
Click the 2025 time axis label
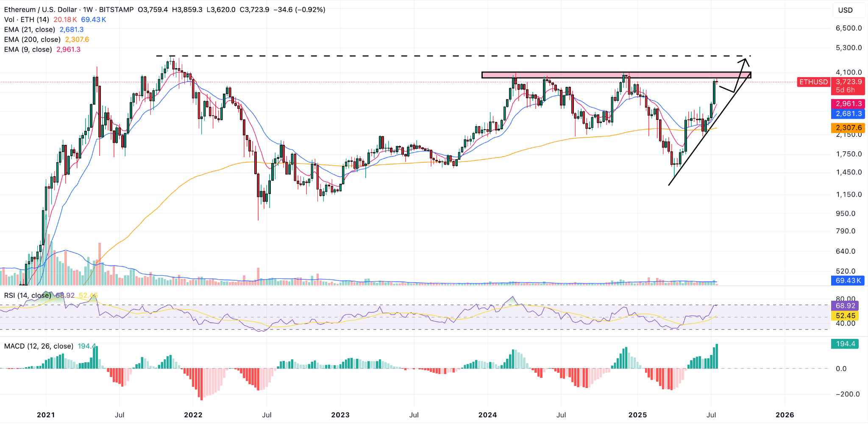(637, 415)
